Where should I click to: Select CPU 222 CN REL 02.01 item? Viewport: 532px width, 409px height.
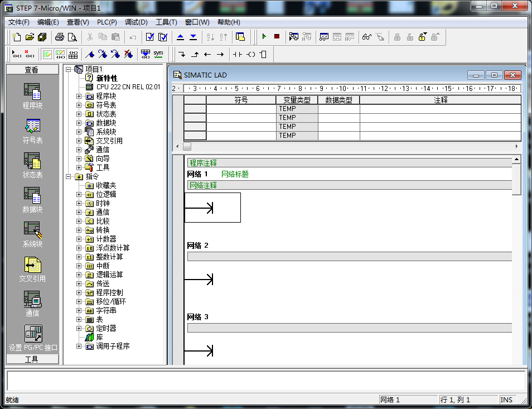tap(128, 87)
